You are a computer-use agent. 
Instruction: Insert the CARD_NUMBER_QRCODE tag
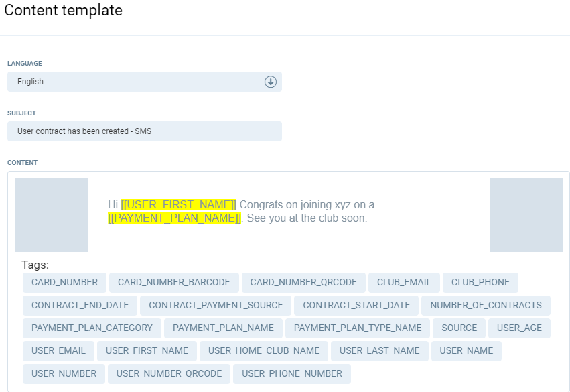303,283
